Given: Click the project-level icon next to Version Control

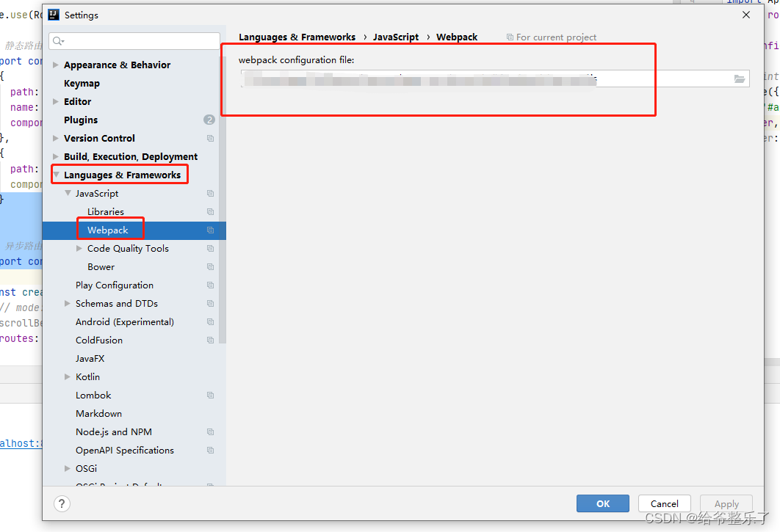Looking at the screenshot, I should (210, 138).
